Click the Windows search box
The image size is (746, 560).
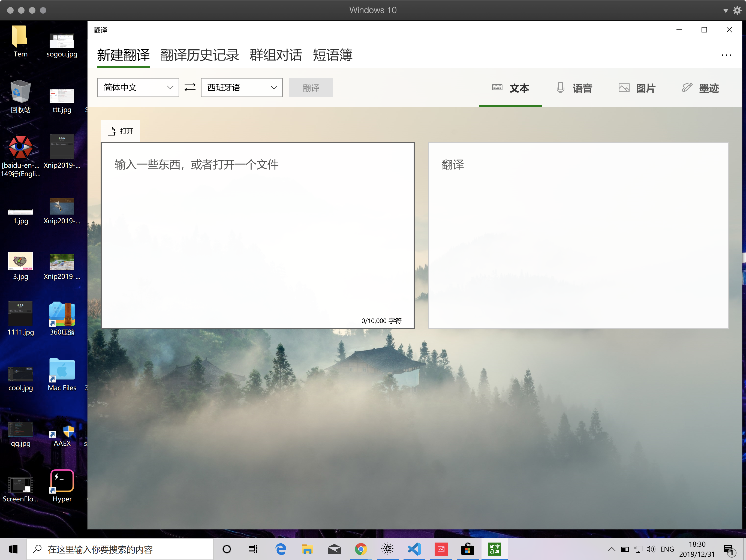[x=120, y=549]
